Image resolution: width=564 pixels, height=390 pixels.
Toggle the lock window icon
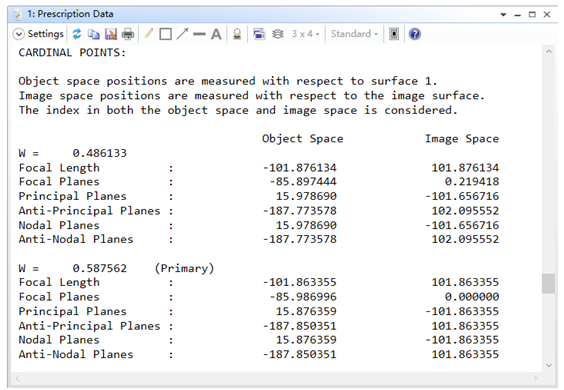coord(237,34)
